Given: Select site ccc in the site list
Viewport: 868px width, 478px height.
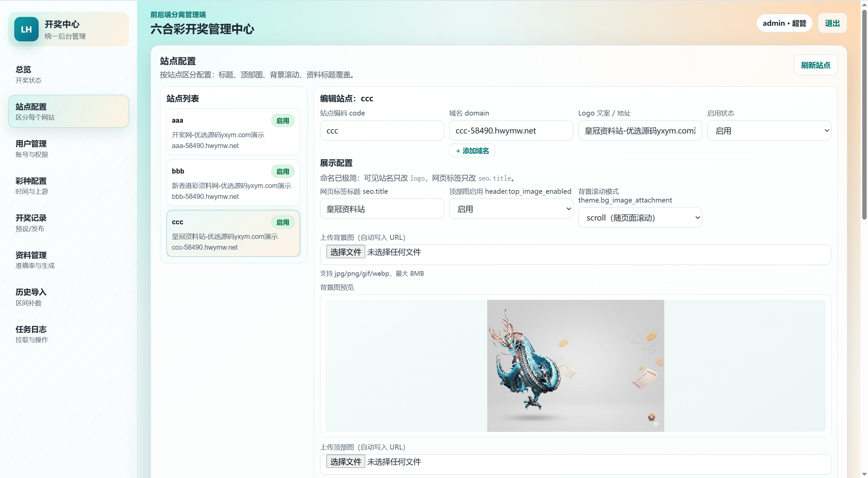Looking at the screenshot, I should 233,233.
